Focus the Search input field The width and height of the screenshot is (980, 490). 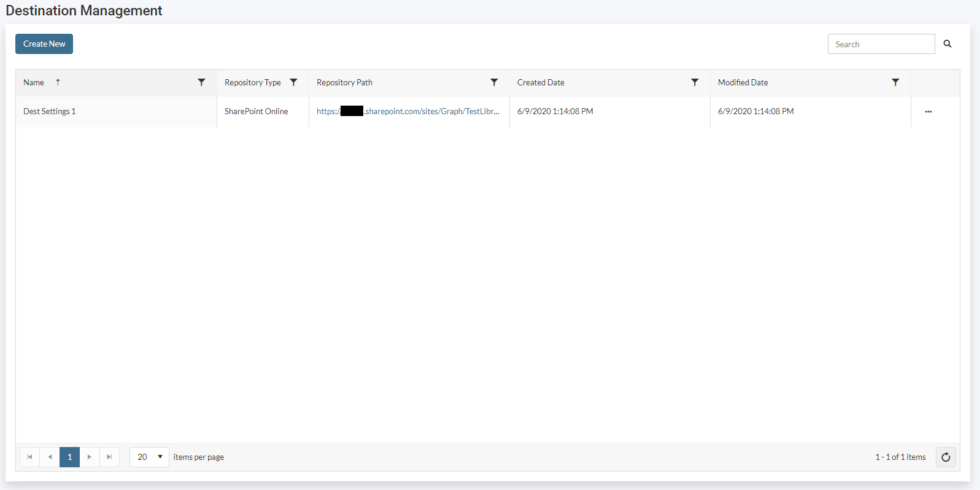(x=881, y=44)
